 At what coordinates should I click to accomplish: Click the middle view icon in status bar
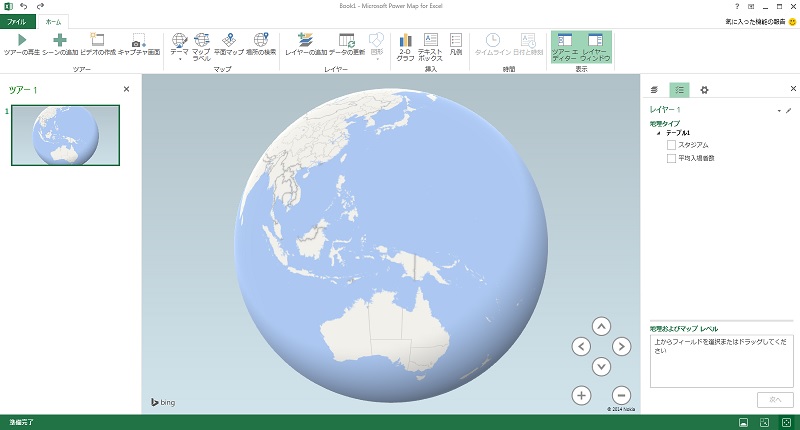pos(764,422)
